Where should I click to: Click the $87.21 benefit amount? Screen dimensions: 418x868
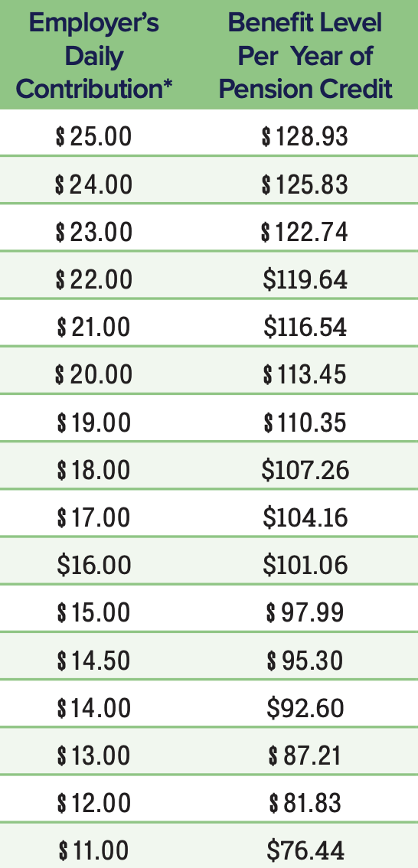coord(305,755)
